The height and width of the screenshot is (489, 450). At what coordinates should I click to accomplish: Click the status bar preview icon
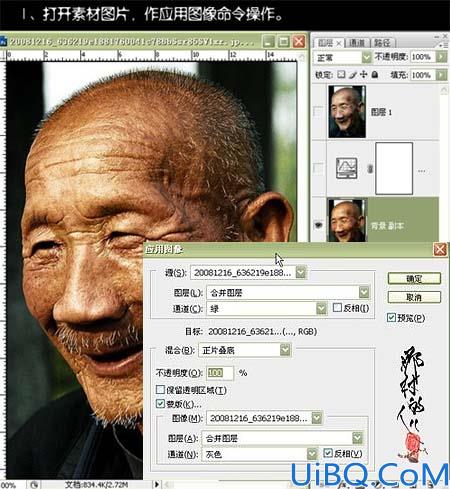pyautogui.click(x=33, y=484)
